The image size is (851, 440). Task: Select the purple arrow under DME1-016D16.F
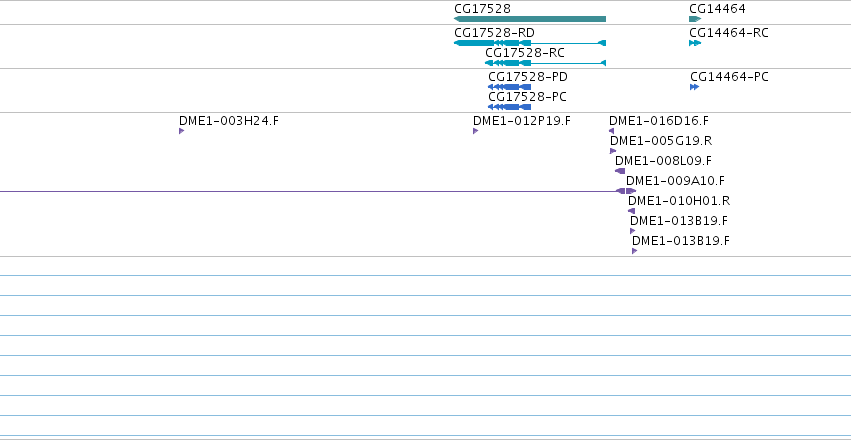612,131
